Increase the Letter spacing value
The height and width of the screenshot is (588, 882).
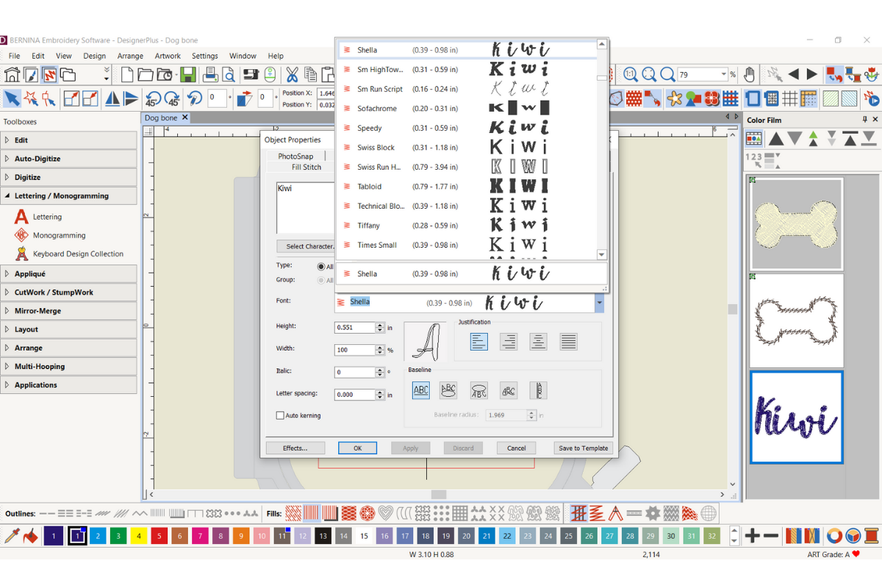tap(380, 392)
